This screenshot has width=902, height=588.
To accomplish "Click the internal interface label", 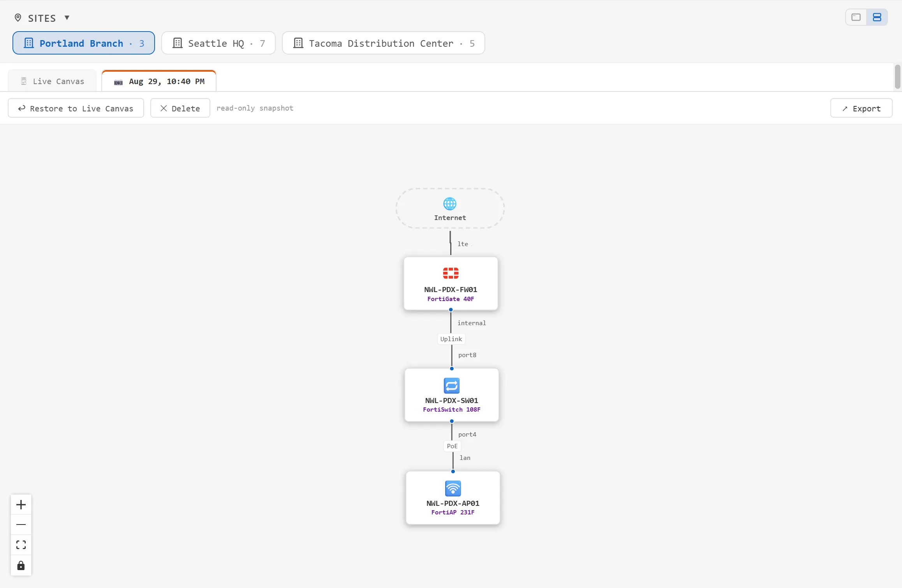I will [x=472, y=323].
